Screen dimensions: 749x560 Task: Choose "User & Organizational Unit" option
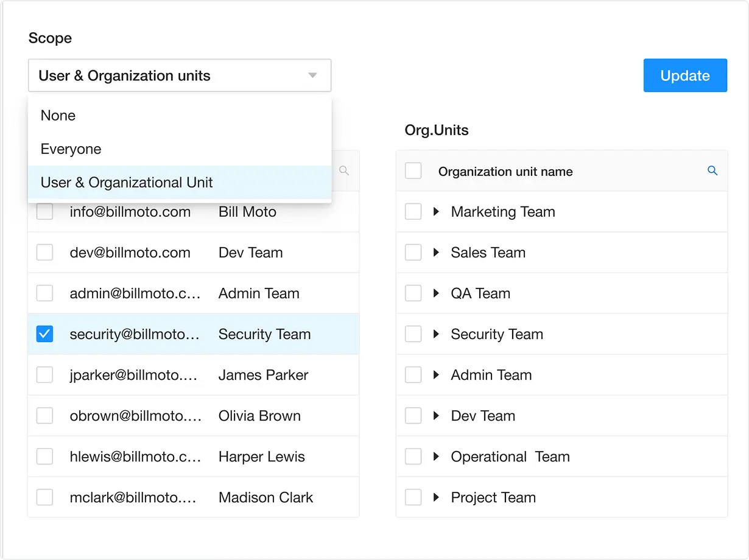(x=126, y=182)
